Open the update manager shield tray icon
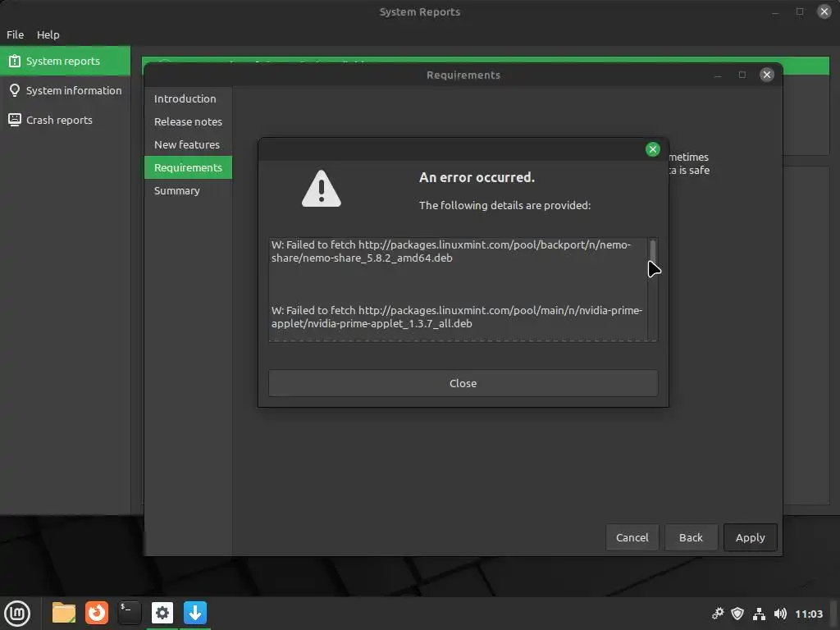The height and width of the screenshot is (630, 840). click(x=737, y=614)
